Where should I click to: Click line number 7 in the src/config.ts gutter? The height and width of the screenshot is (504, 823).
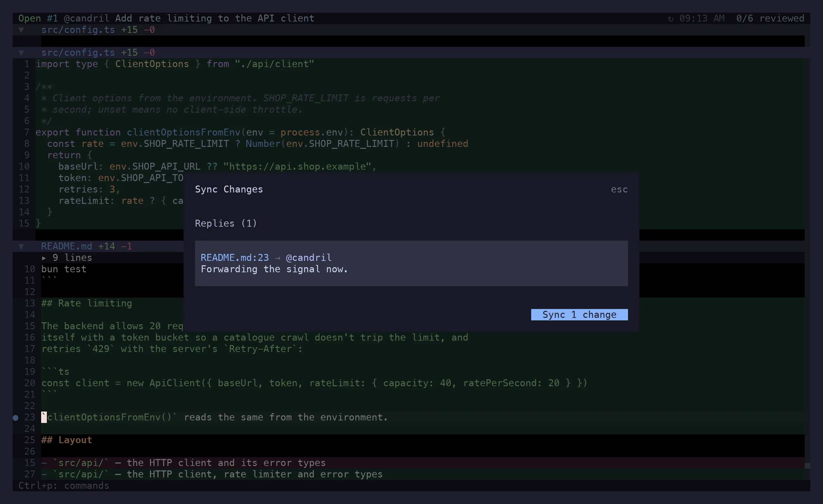pos(27,133)
